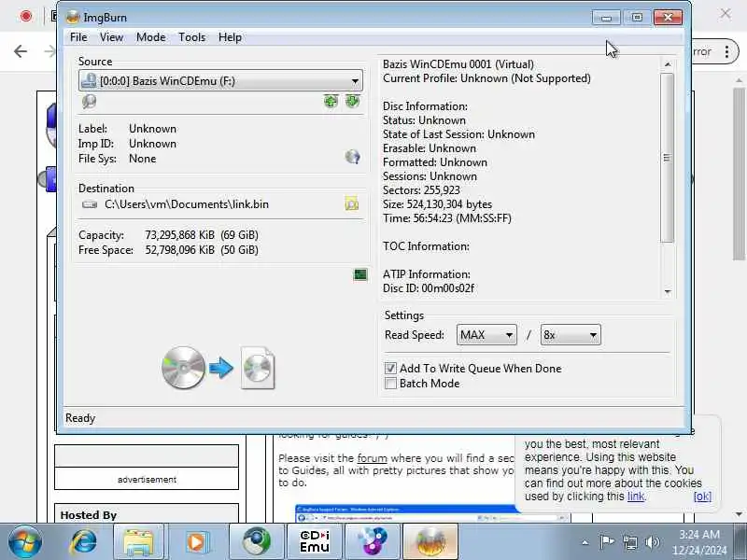Open the View menu
This screenshot has width=747, height=560.
pyautogui.click(x=111, y=37)
